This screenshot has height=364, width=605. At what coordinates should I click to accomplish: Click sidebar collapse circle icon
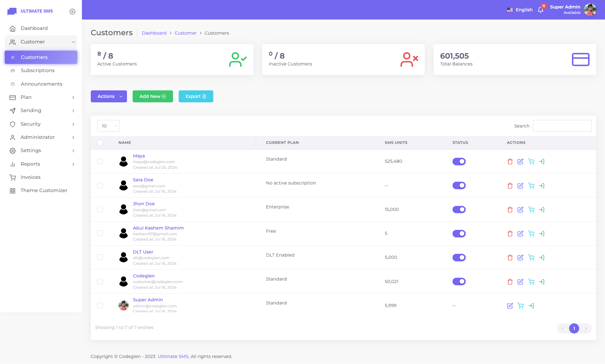click(72, 12)
